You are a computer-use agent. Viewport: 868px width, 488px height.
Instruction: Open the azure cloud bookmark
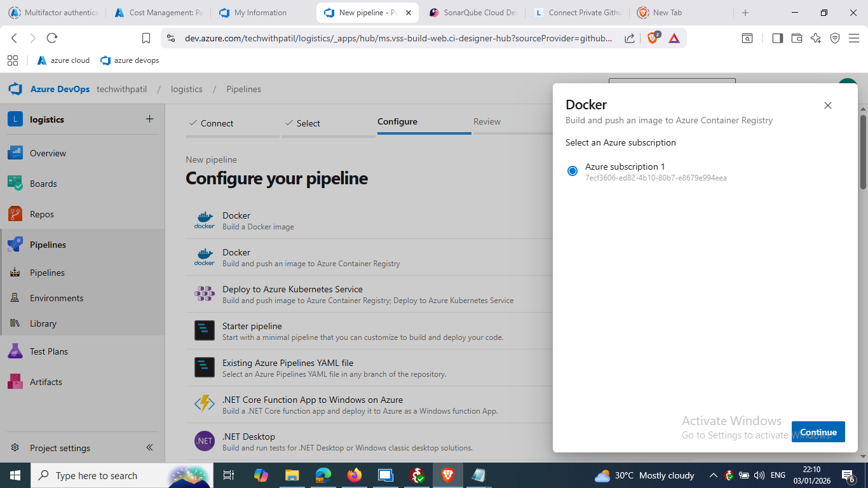[64, 60]
